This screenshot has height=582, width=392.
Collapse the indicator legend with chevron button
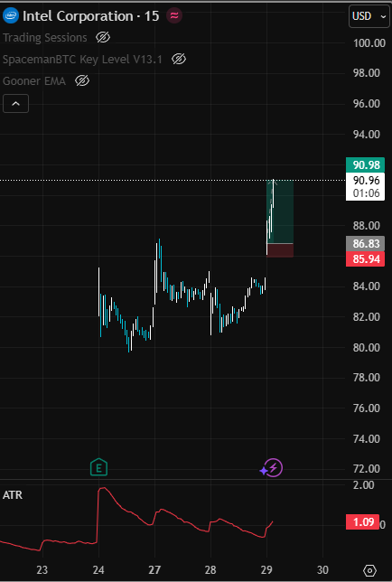(x=15, y=104)
